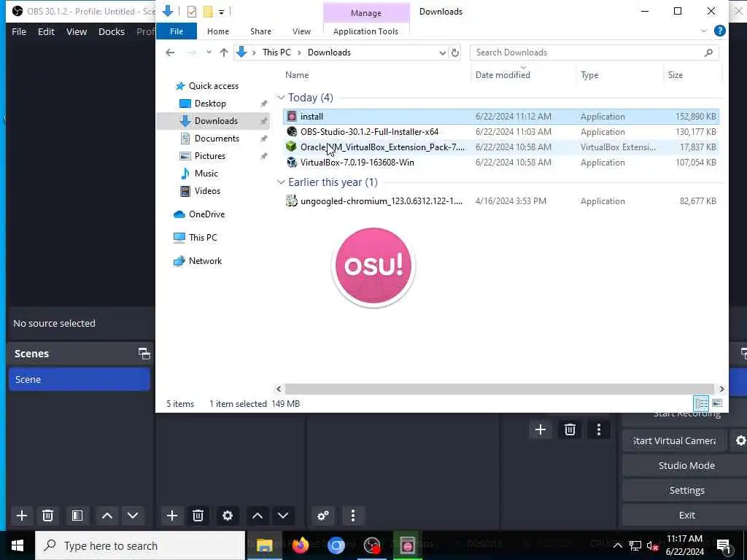The height and width of the screenshot is (560, 747).
Task: Open the Home ribbon tab
Action: tap(217, 31)
